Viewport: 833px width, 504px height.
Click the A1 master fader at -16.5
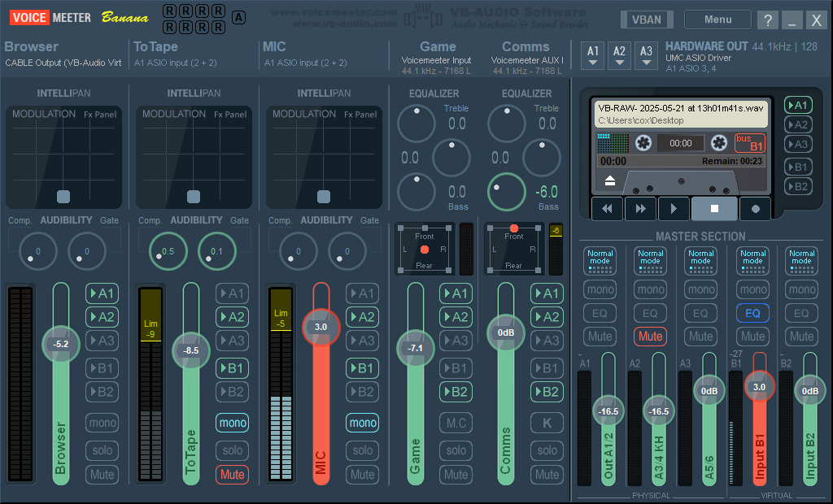point(608,411)
